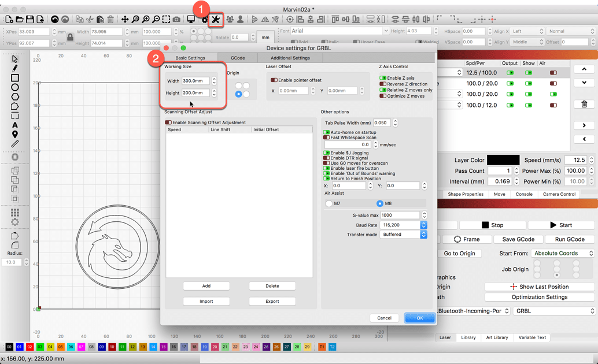Click the Add scanning offset button
Viewport: 598px width, 364px height.
206,286
